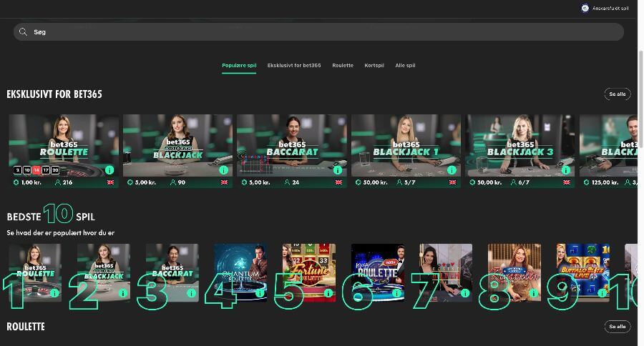
Task: Click Se alle for Eksklusivt for bet365
Action: tap(618, 94)
